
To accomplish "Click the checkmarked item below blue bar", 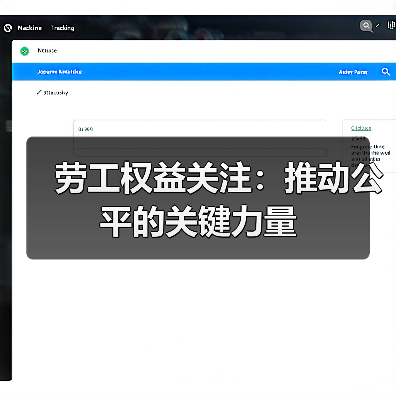I will 52,93.
